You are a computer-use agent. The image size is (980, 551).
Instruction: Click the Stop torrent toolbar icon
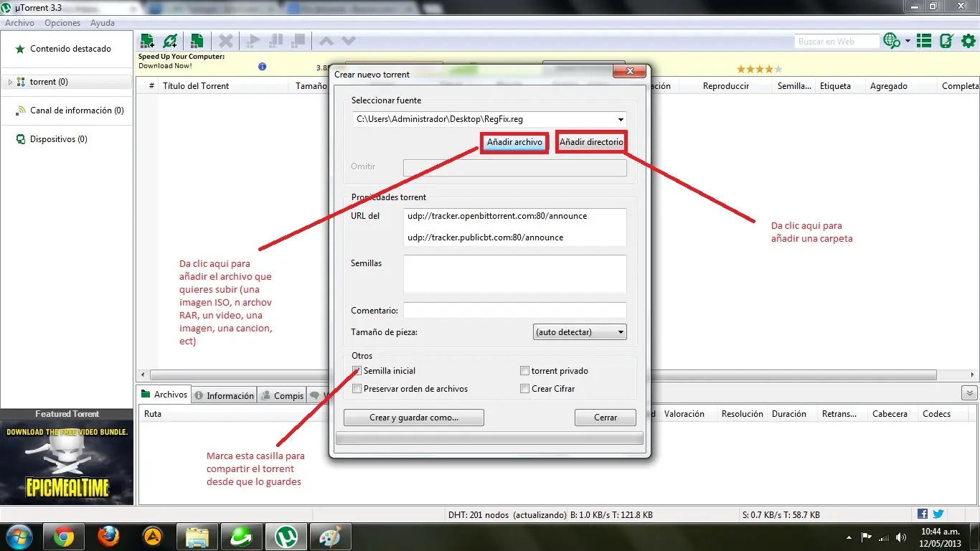tap(299, 41)
